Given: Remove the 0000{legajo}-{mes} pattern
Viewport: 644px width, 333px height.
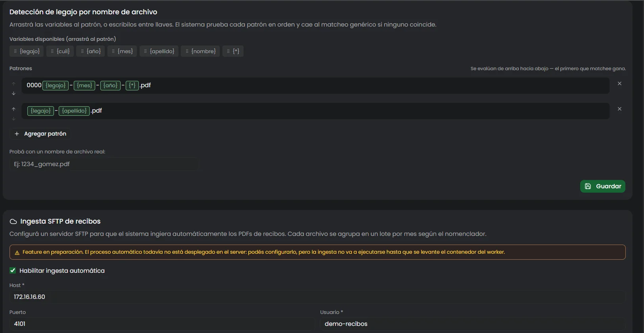Looking at the screenshot, I should point(619,84).
